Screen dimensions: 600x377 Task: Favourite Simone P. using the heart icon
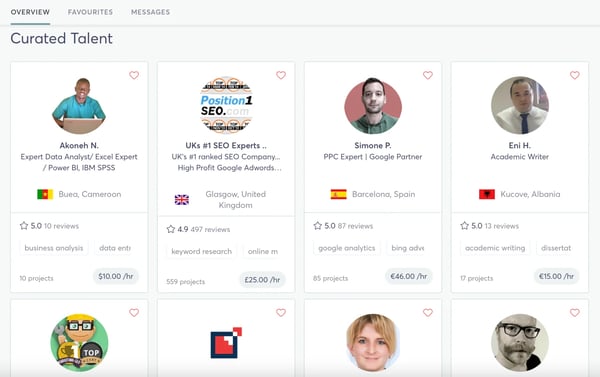pyautogui.click(x=428, y=75)
